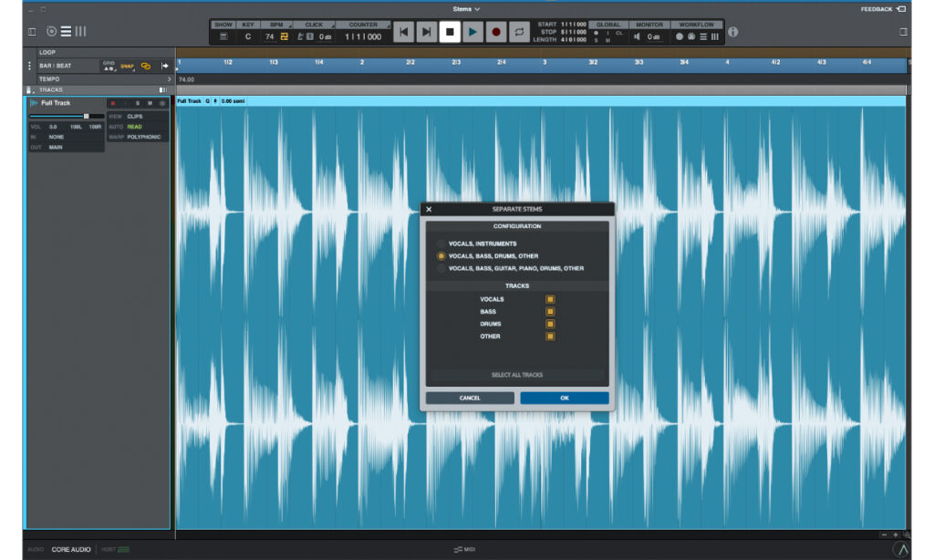
Task: Record-arm the Full Track
Action: 112,103
